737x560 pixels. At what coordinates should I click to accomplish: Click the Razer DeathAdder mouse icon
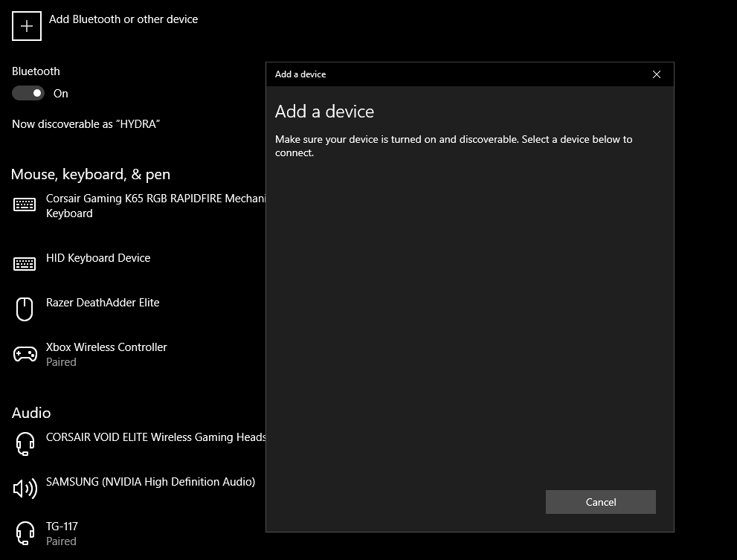(25, 309)
